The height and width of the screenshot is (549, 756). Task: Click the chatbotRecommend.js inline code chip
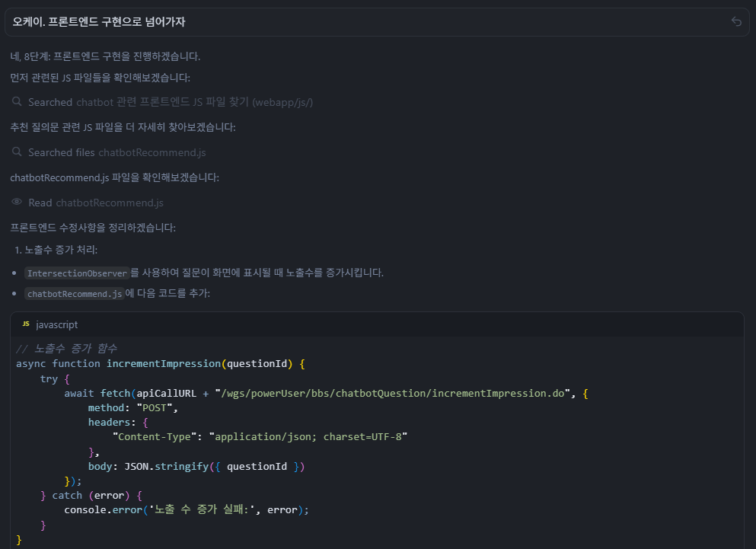(x=74, y=294)
